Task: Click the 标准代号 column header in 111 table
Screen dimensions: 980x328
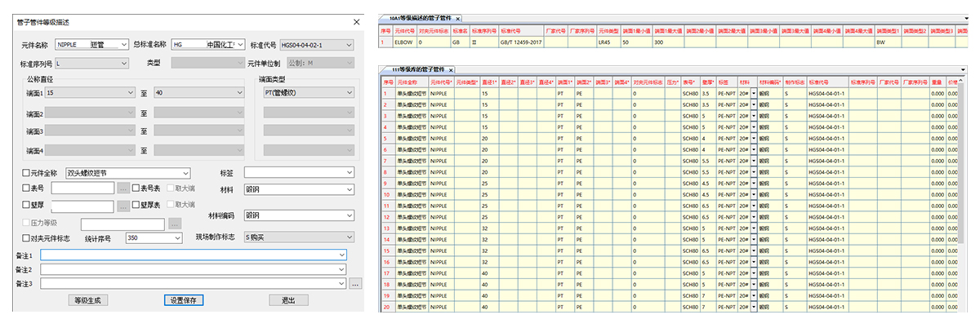Action: (826, 82)
